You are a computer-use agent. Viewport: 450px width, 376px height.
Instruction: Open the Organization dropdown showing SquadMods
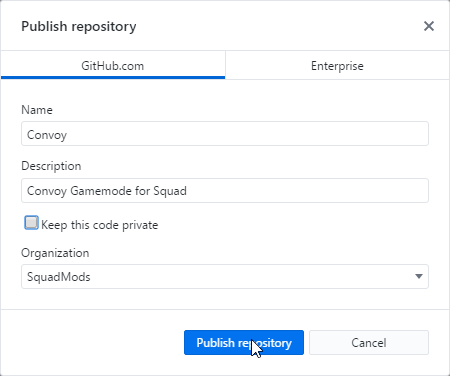tap(225, 277)
